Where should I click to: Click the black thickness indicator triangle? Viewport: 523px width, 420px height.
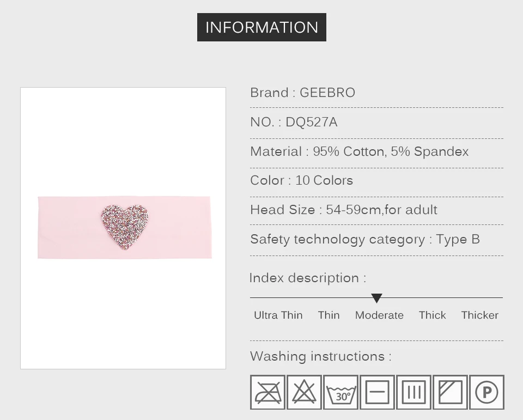pyautogui.click(x=376, y=299)
